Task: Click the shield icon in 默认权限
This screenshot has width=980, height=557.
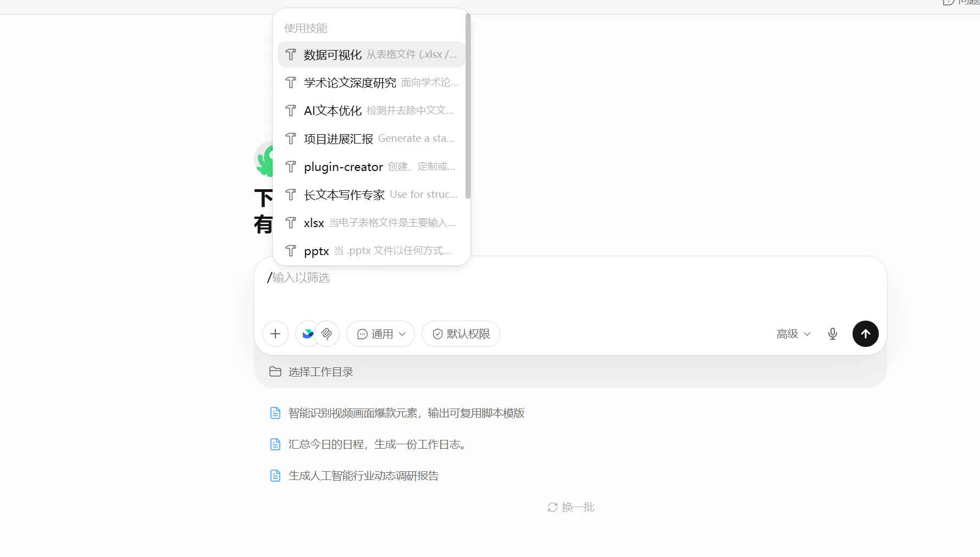Action: (438, 334)
